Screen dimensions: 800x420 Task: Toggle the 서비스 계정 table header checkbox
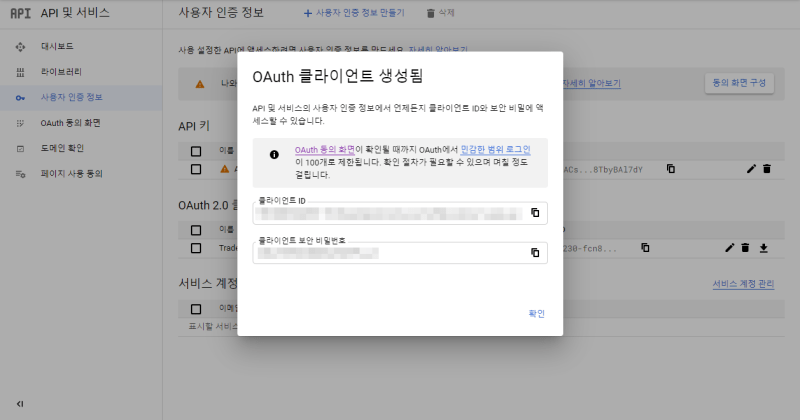click(196, 309)
